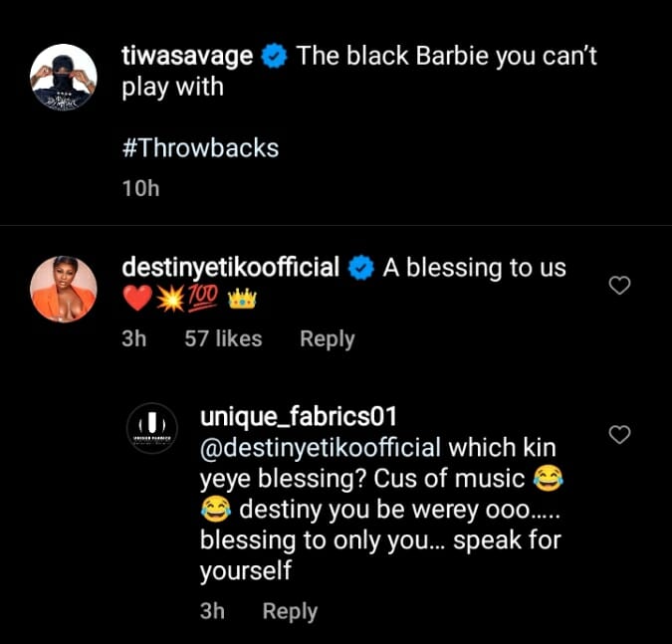
Task: Open destinyetikoofficial's avatar in orange outfit
Action: pyautogui.click(x=64, y=289)
